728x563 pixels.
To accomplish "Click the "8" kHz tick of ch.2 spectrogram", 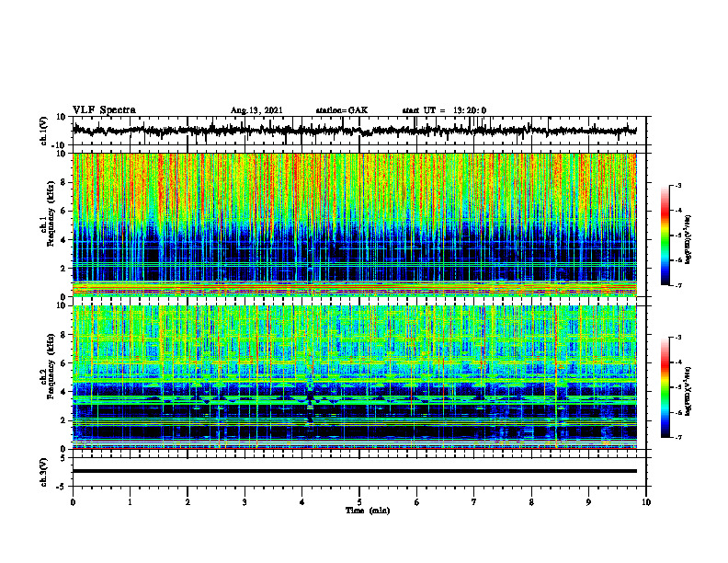I will pyautogui.click(x=65, y=335).
